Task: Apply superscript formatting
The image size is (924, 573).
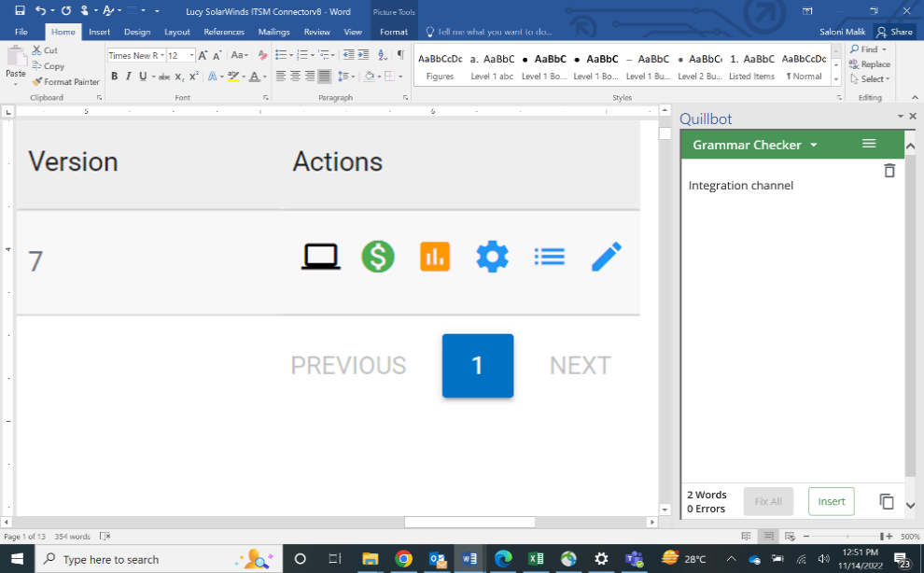Action: [193, 77]
